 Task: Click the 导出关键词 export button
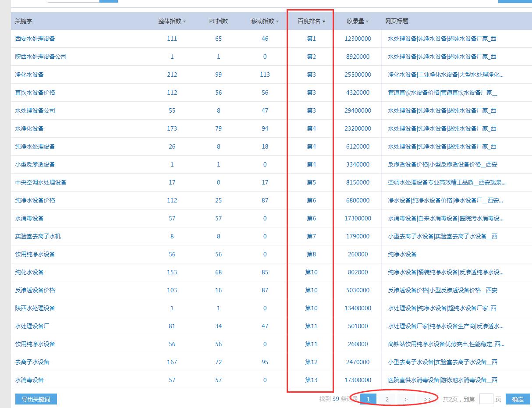pos(36,399)
